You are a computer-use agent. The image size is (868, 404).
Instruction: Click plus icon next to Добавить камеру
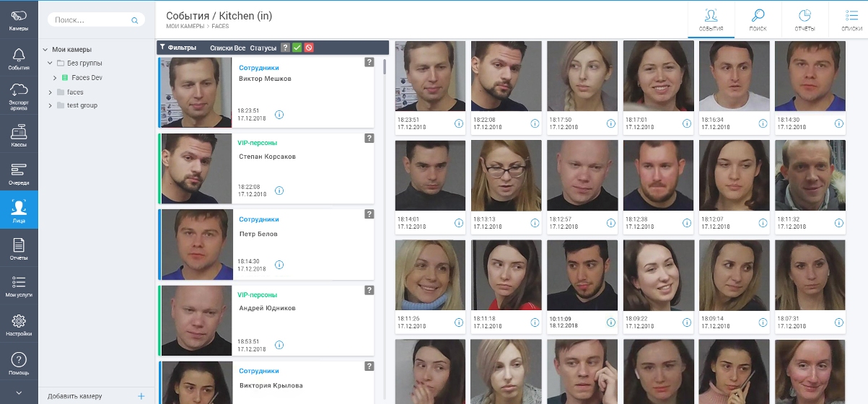[141, 396]
